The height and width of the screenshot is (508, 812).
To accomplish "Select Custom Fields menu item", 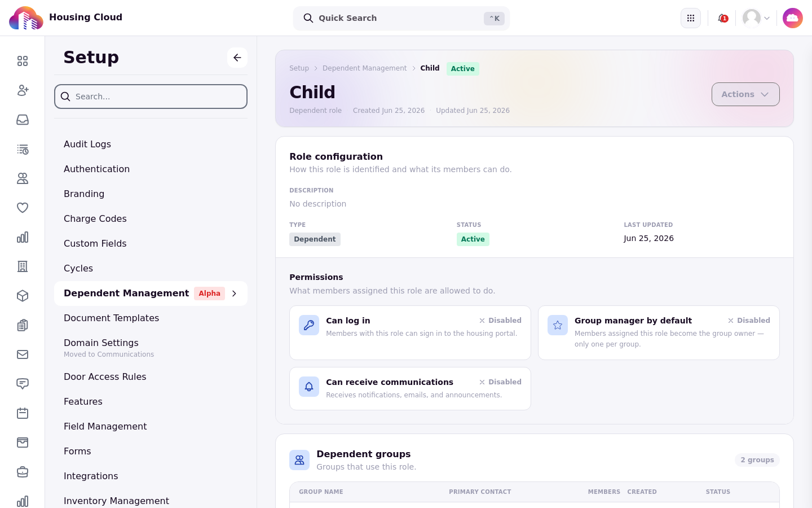I will point(95,243).
